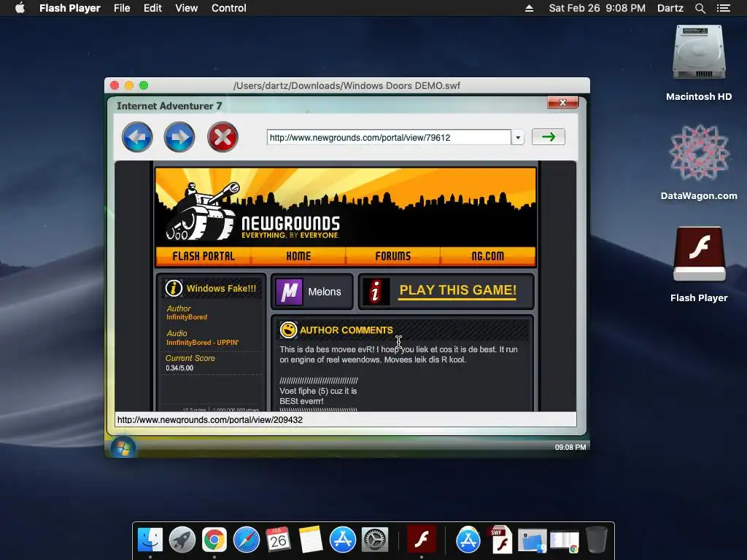Click the info icon next to Windows Fake!!!

174,288
